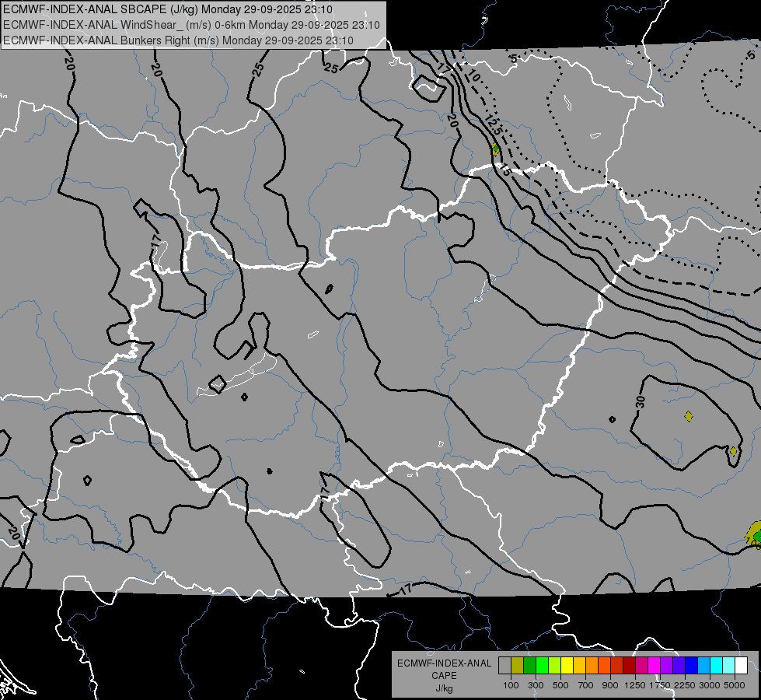The height and width of the screenshot is (700, 761).
Task: Click the WindShear 0-6km title line
Action: [191, 25]
